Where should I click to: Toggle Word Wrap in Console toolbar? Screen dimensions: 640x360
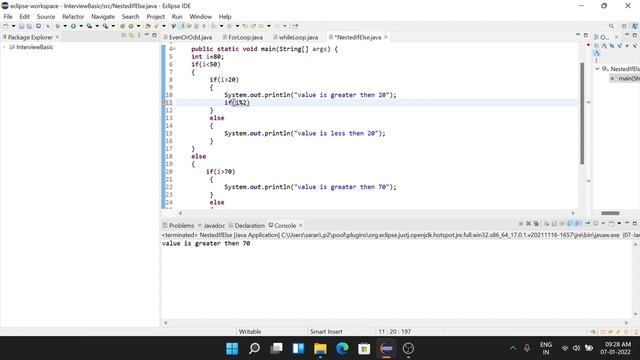562,224
